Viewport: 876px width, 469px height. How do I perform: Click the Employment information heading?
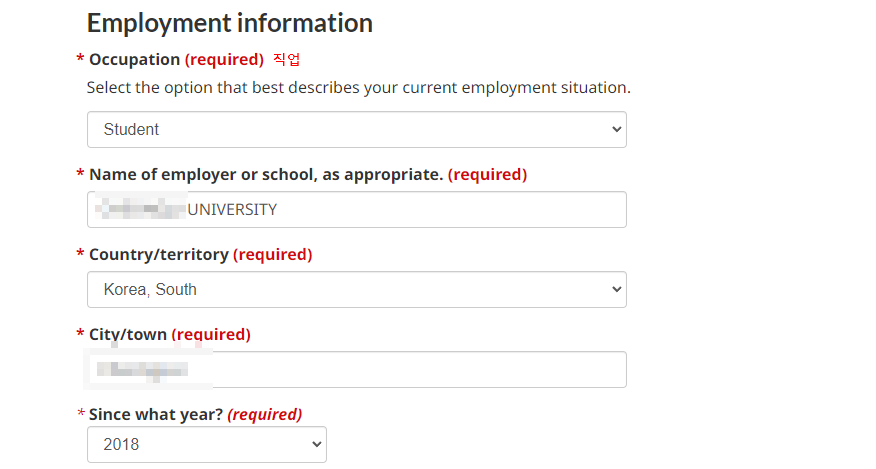click(230, 23)
